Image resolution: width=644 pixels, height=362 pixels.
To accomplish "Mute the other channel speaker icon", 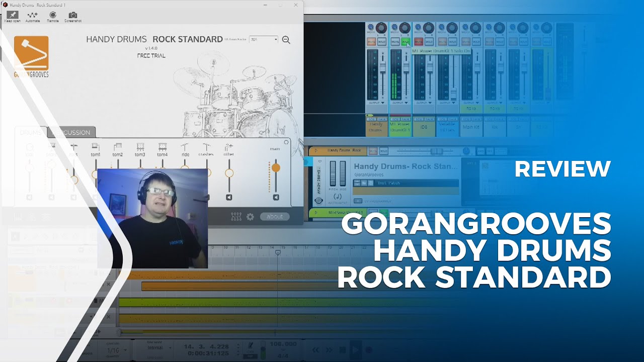I will (x=229, y=198).
